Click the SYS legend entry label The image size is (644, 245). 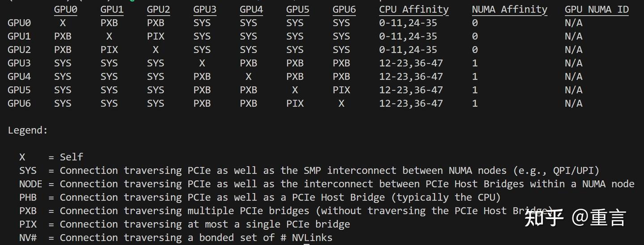pos(28,170)
